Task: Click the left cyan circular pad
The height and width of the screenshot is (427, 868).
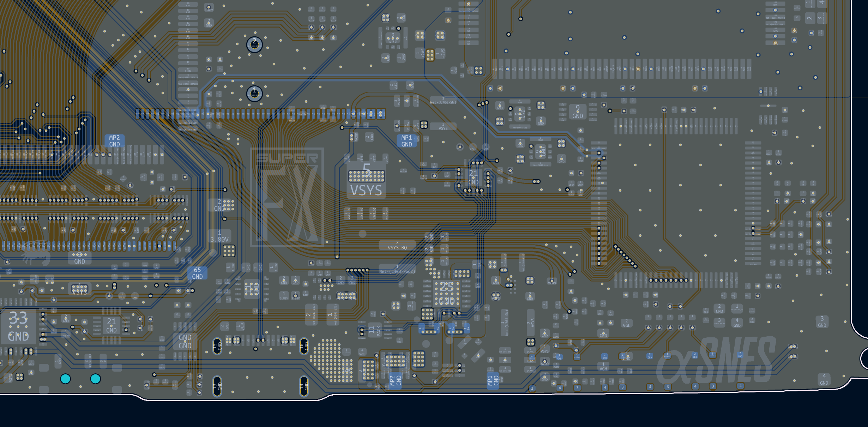Action: pos(66,379)
